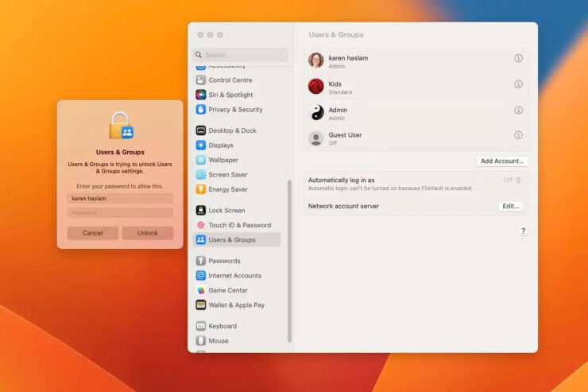Click the Add Account button

tap(502, 161)
